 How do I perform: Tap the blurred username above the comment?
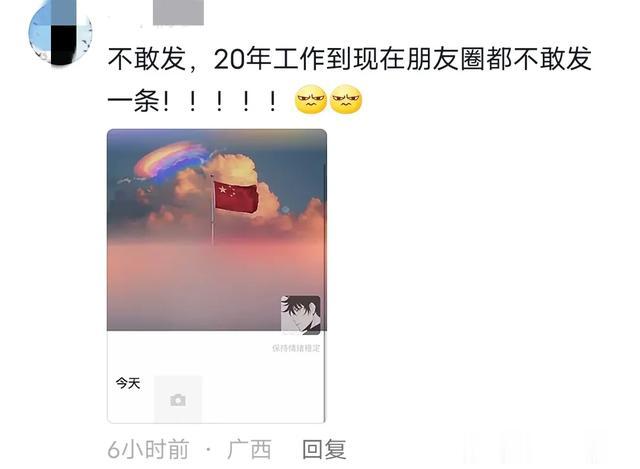coord(178,12)
